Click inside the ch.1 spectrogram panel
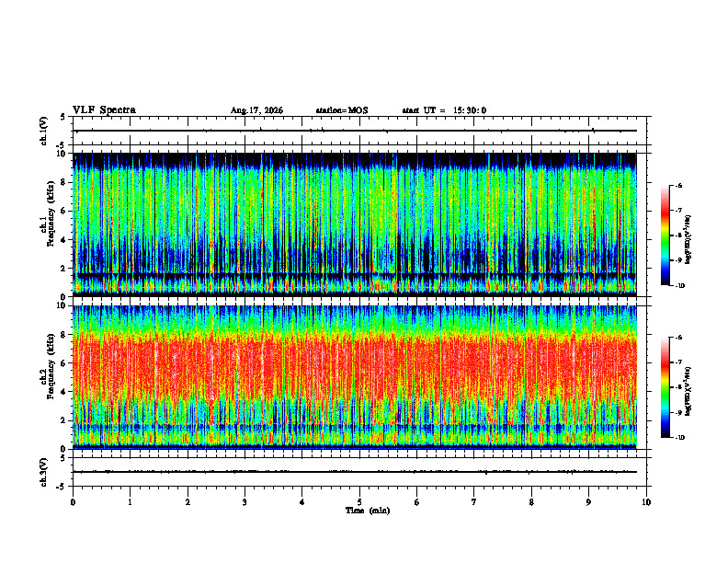Image resolution: width=728 pixels, height=563 pixels. pyautogui.click(x=355, y=224)
